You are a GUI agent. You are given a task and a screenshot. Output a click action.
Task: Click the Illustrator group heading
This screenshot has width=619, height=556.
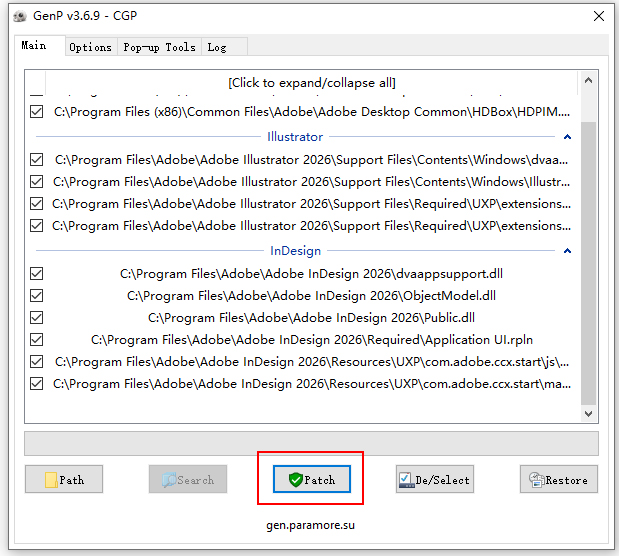coord(295,137)
